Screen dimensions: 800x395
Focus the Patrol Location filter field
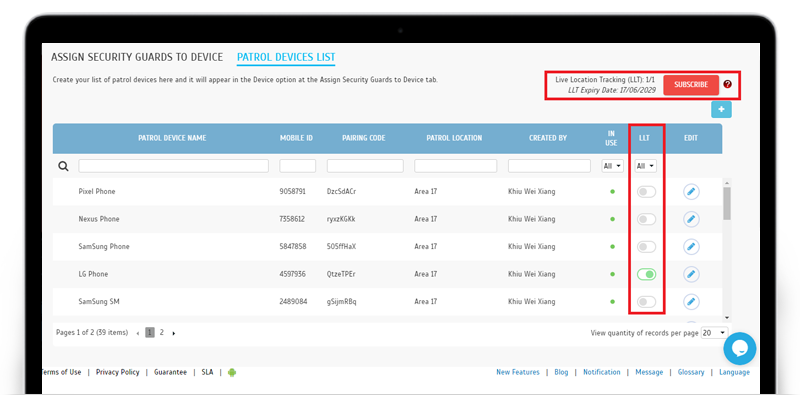[x=456, y=166]
